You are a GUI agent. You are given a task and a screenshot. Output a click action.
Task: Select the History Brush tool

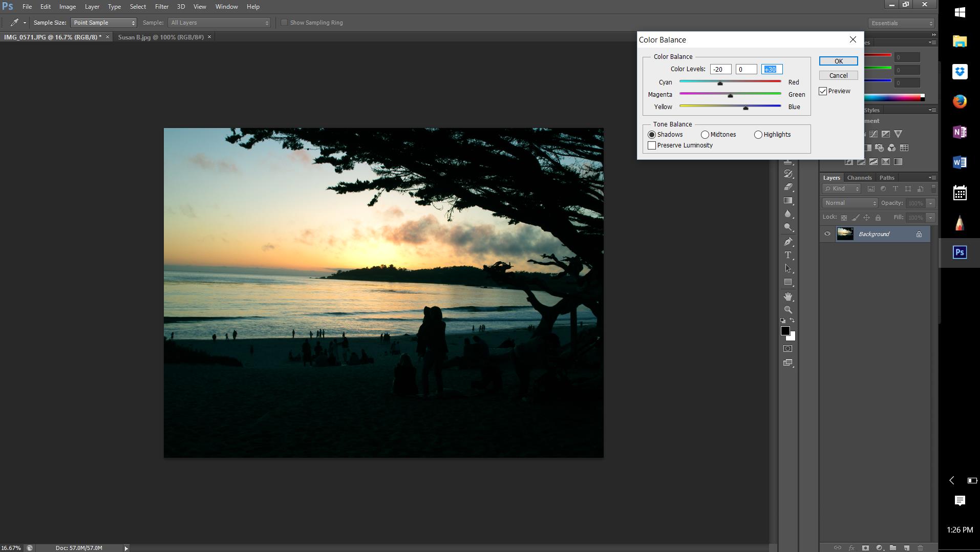[x=788, y=174]
